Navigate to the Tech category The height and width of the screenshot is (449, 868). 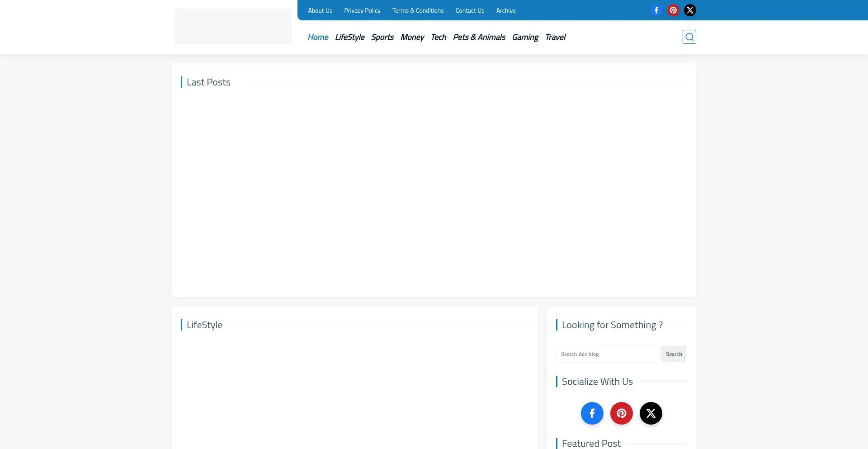439,37
